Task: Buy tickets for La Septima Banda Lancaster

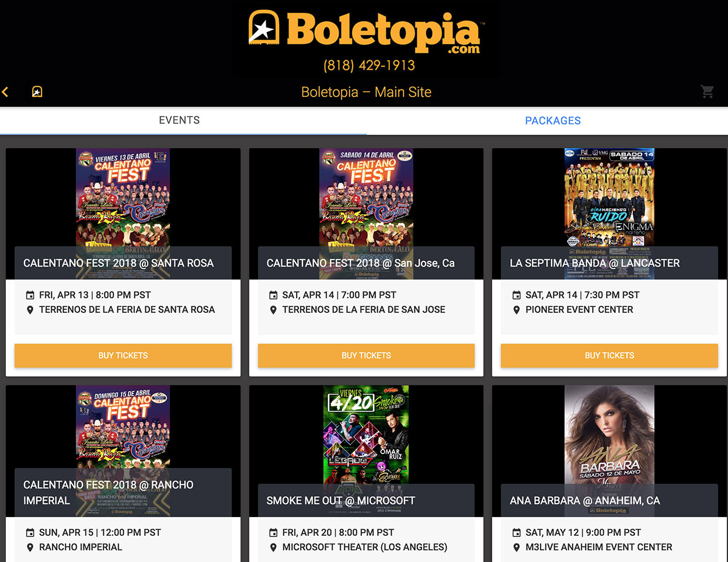Action: click(609, 355)
